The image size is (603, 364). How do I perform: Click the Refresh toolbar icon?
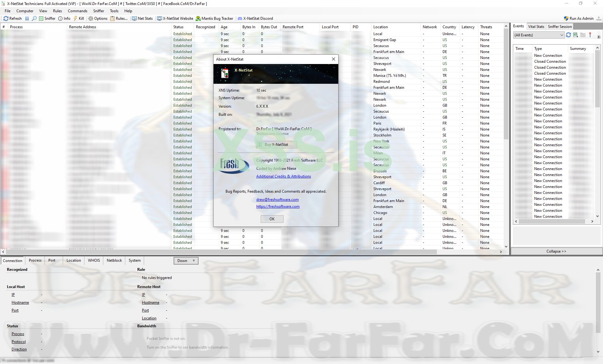coord(6,18)
